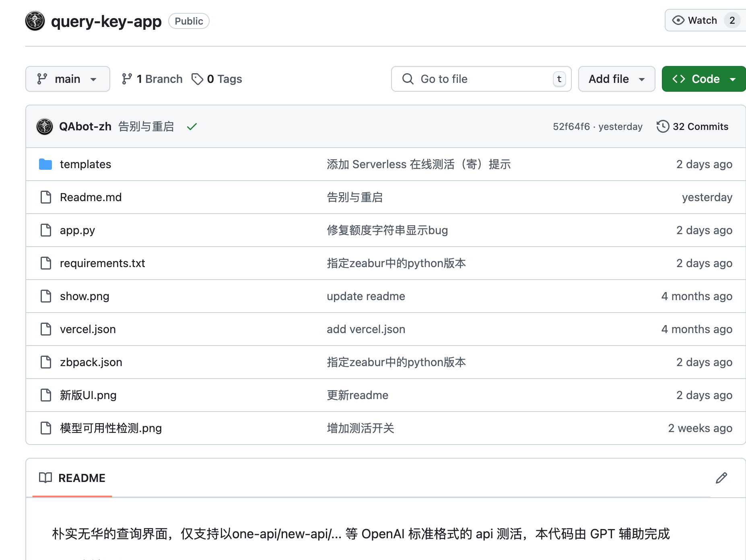The width and height of the screenshot is (746, 560).
Task: Open the main branch selector dropdown
Action: click(x=68, y=79)
